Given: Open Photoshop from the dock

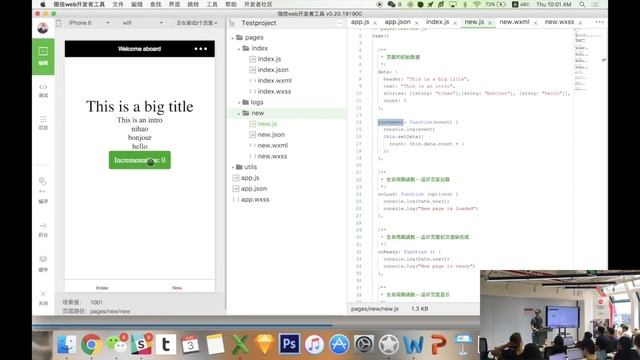Looking at the screenshot, I should coord(289,344).
